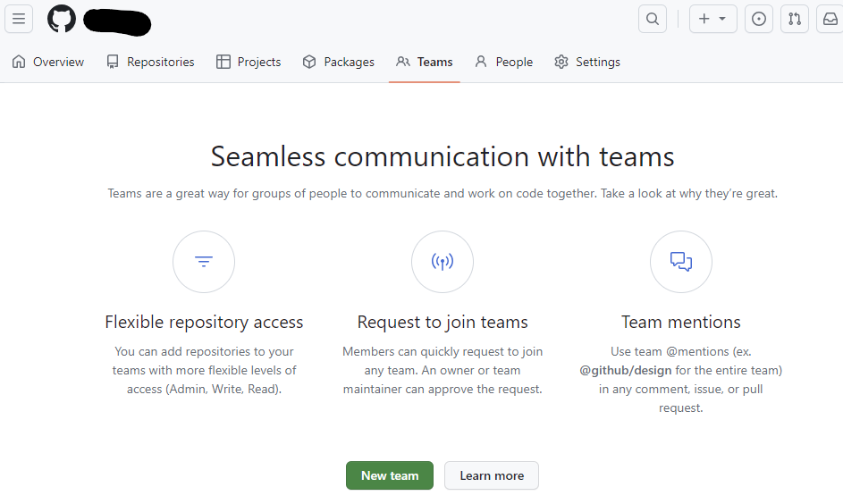Screen dimensions: 843x504
Task: Switch to the Overview tab
Action: 48,62
